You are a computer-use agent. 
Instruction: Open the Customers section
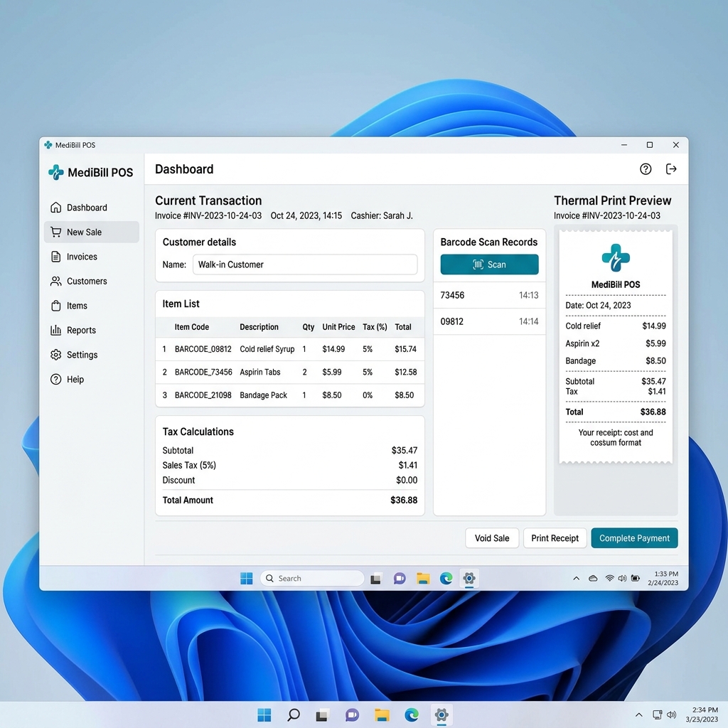coord(92,282)
